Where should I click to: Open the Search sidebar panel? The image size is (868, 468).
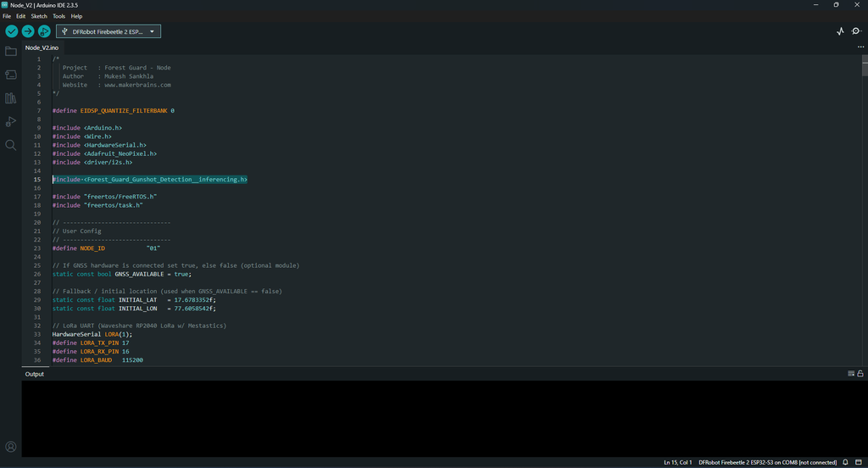click(x=10, y=145)
